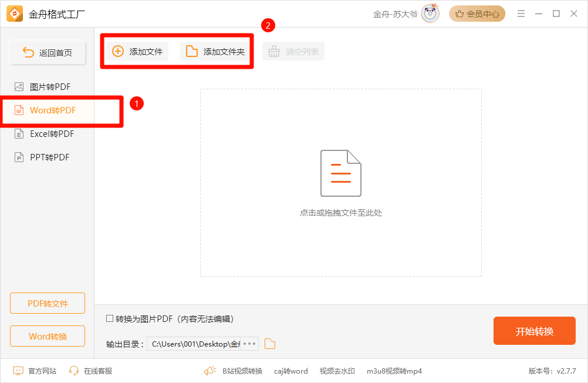Enable 转换为图片PDF checkbox
The height and width of the screenshot is (383, 588).
[x=110, y=319]
